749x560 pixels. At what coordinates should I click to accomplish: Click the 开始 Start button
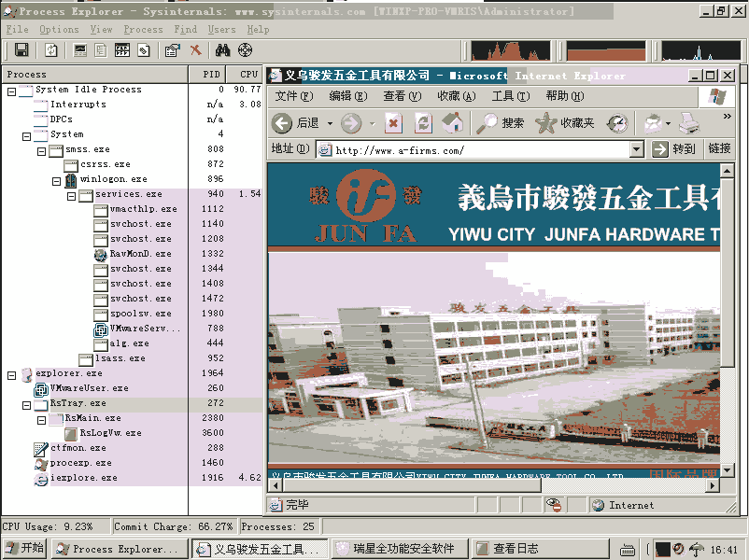[x=24, y=548]
